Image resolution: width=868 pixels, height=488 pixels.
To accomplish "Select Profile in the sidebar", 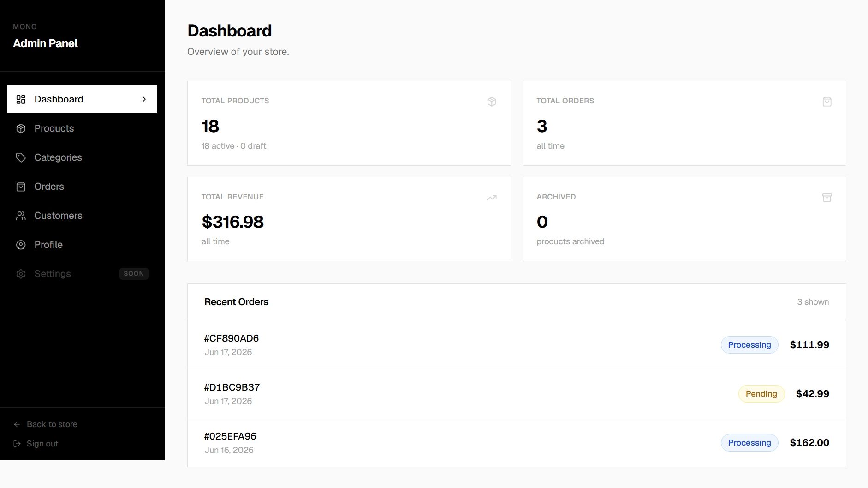I will pyautogui.click(x=82, y=245).
